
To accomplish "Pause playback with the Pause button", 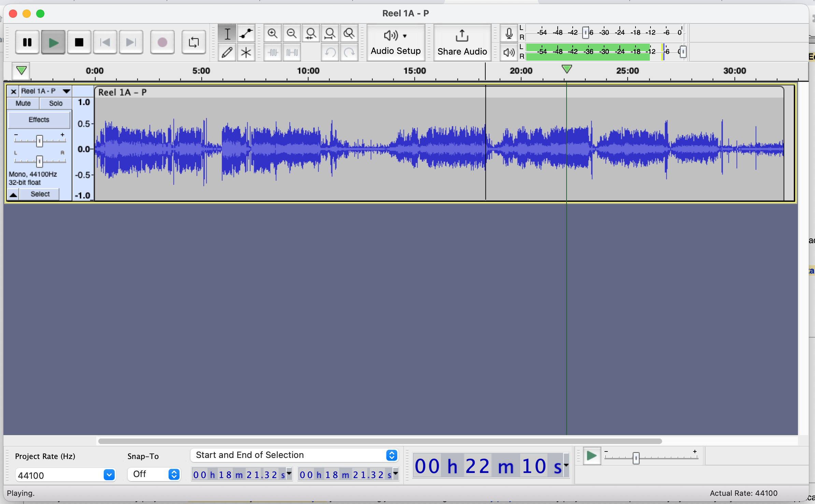I will pos(27,42).
